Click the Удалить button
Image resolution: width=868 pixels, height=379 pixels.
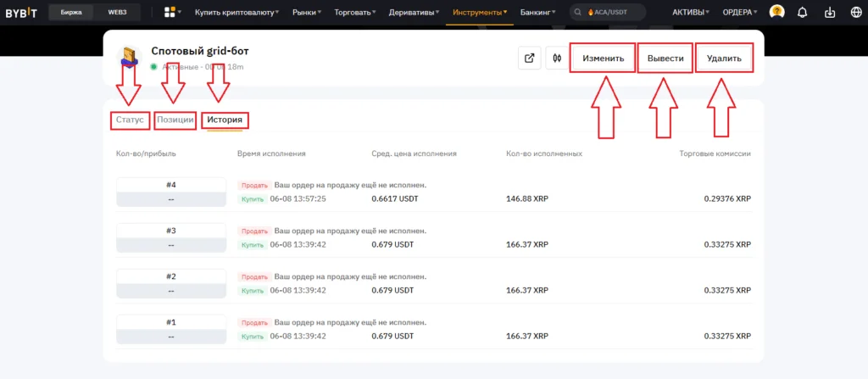(x=724, y=59)
